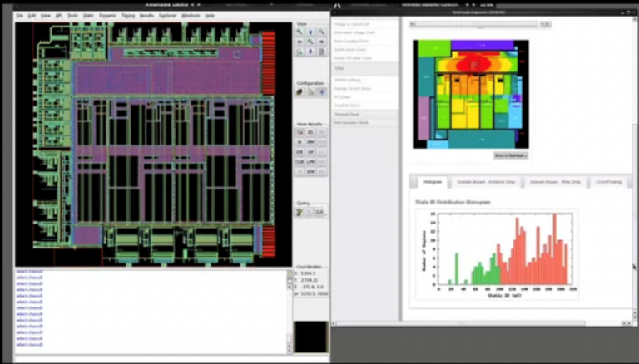This screenshot has height=364, width=639.
Task: Switch to the Domain Based Wire Drop tab
Action: click(555, 182)
